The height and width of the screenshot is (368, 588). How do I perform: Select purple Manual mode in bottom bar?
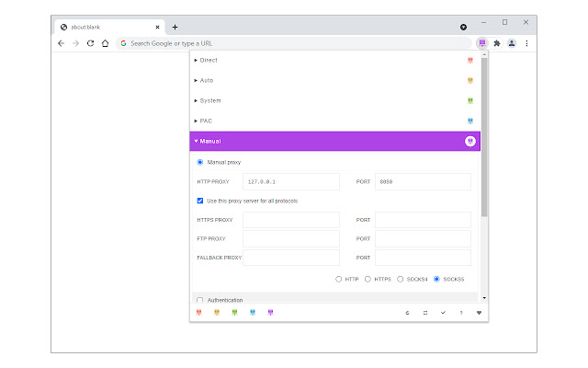271,313
